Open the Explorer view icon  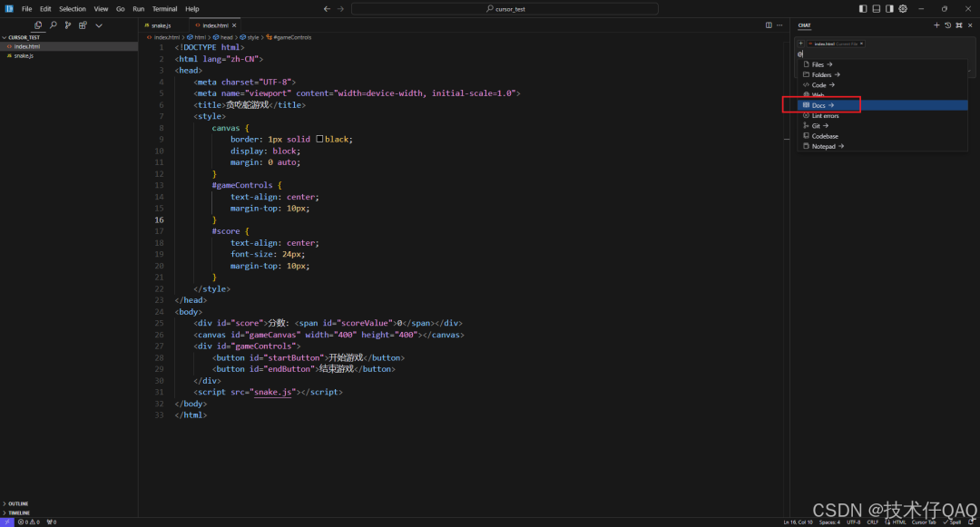click(38, 25)
